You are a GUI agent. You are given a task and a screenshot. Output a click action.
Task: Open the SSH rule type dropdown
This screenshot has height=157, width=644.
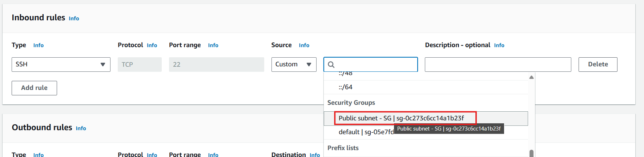(61, 65)
